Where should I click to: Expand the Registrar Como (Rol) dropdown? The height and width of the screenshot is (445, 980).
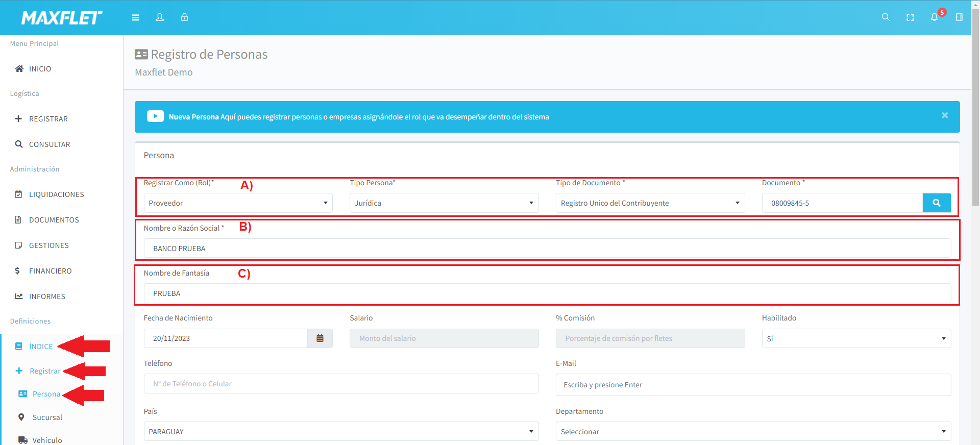(238, 203)
